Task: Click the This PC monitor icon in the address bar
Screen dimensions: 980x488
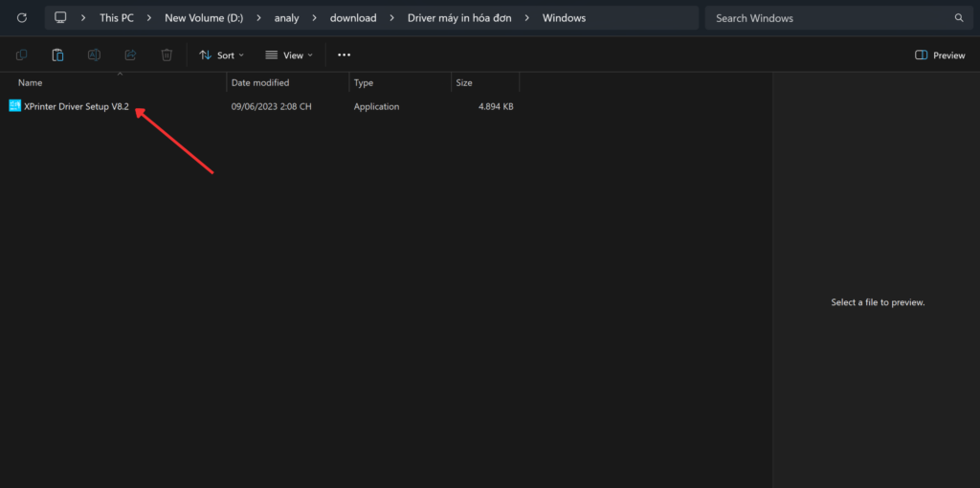Action: coord(60,18)
